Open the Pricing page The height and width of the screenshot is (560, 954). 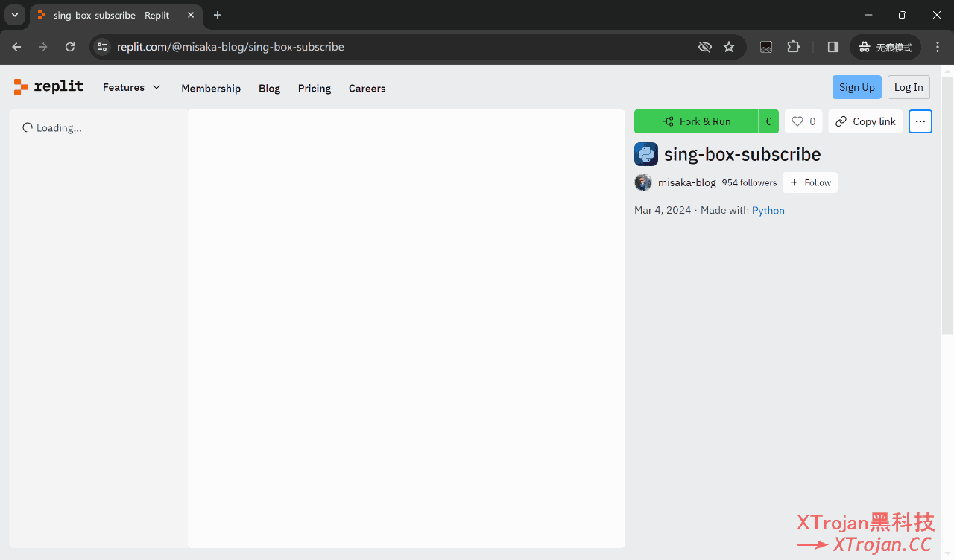coord(315,88)
